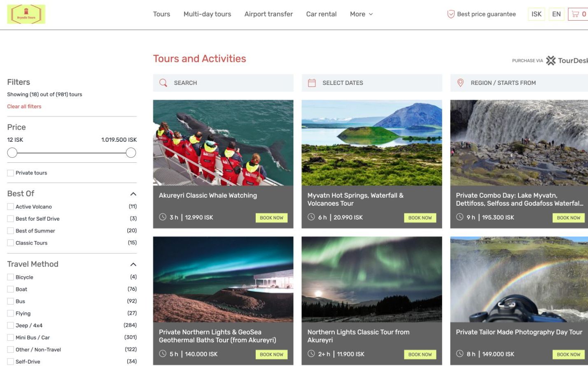The width and height of the screenshot is (588, 368).
Task: Toggle the Jeep / 4x4 checkbox
Action: [x=11, y=326]
